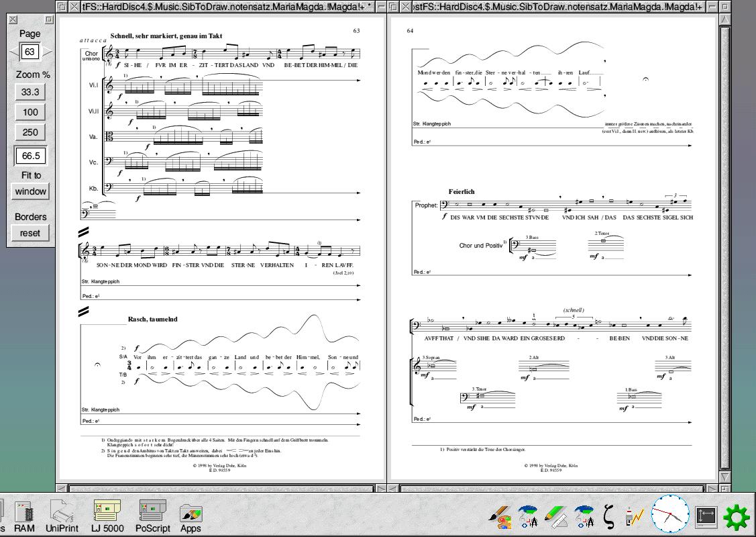Image resolution: width=756 pixels, height=537 pixels.
Task: Click the Draw icon beside the Paint icon
Action: click(529, 517)
